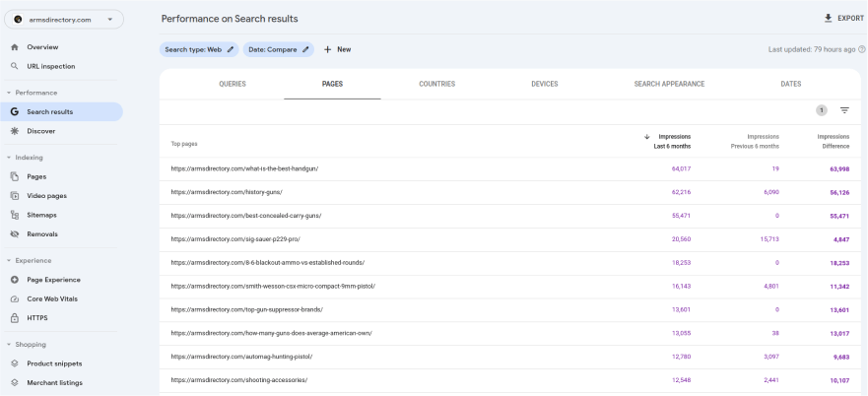Sort by Impressions Last 6 months column

[x=672, y=141]
